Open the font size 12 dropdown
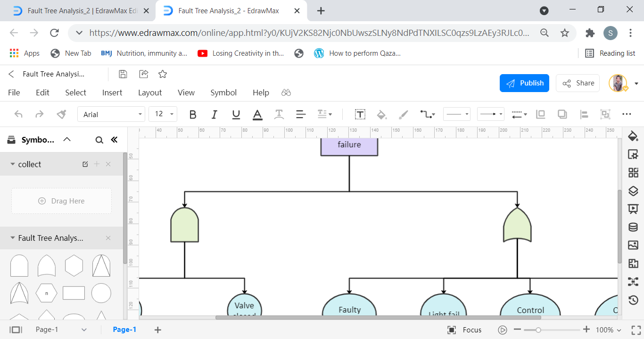Image resolution: width=644 pixels, height=339 pixels. coord(163,114)
